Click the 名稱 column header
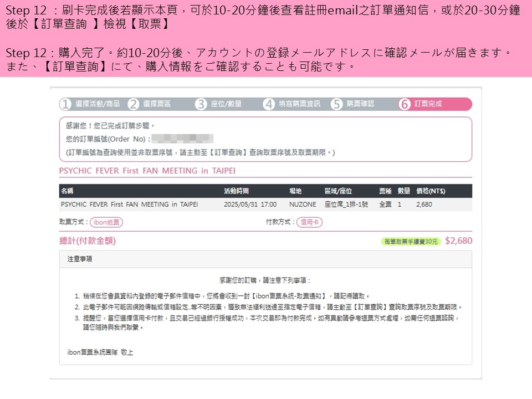The height and width of the screenshot is (399, 532). tap(67, 191)
